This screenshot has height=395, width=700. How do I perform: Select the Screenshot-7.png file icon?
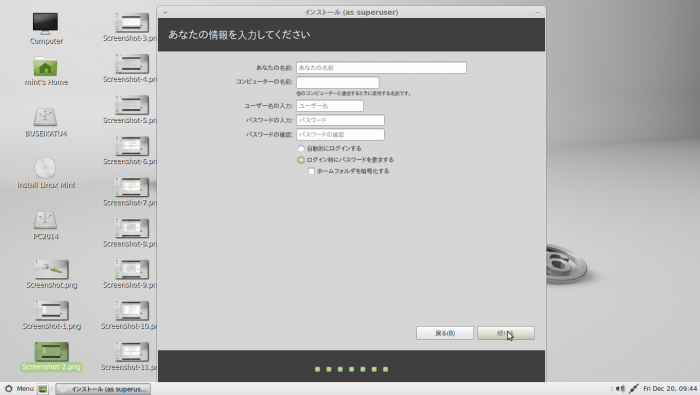point(132,187)
